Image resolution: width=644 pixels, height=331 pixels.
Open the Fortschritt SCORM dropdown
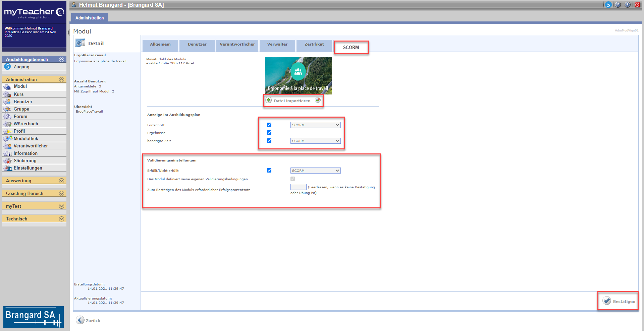point(315,125)
